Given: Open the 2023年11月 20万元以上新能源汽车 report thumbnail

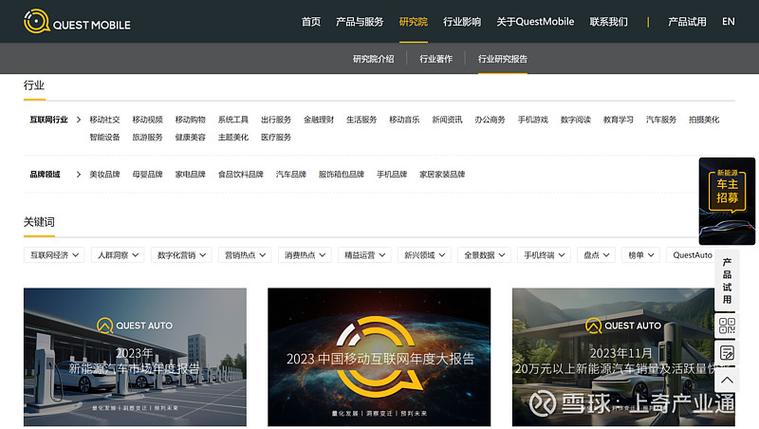Looking at the screenshot, I should tap(623, 357).
